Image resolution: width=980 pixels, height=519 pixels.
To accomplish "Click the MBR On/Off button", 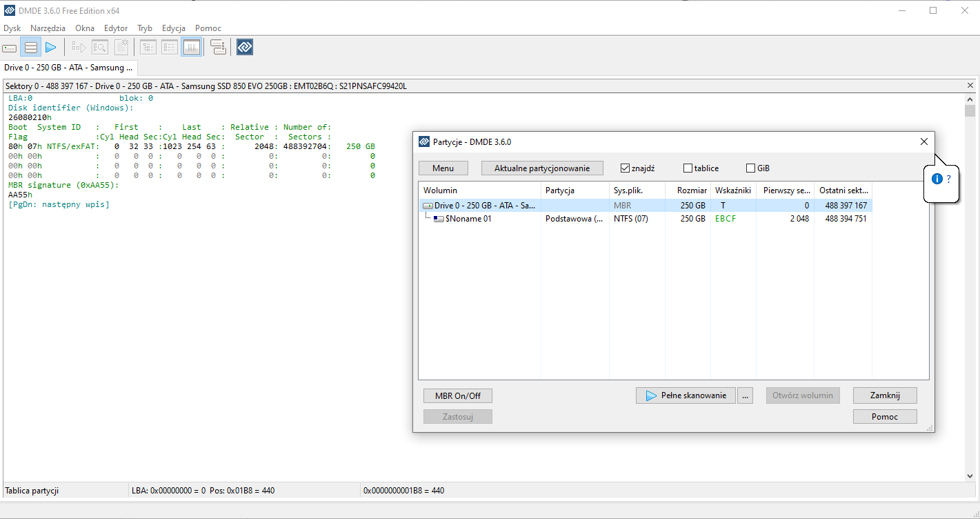I will [458, 395].
